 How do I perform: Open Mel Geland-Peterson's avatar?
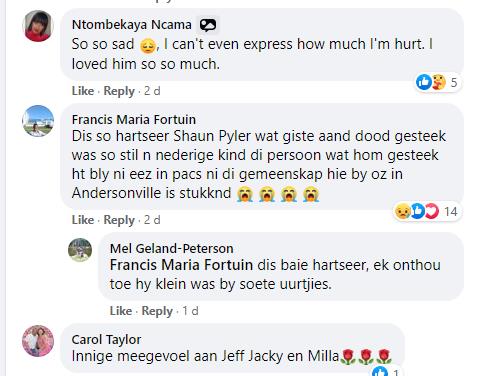click(80, 250)
